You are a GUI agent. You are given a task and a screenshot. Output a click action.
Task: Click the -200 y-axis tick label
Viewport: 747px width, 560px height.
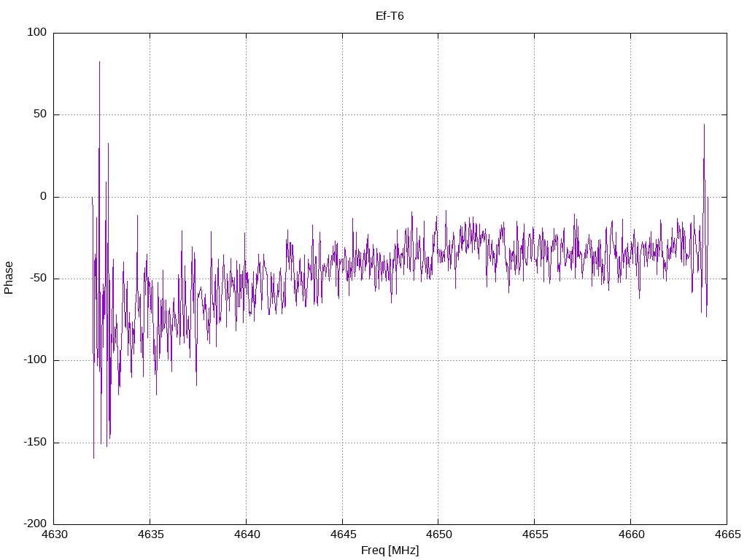click(x=35, y=524)
